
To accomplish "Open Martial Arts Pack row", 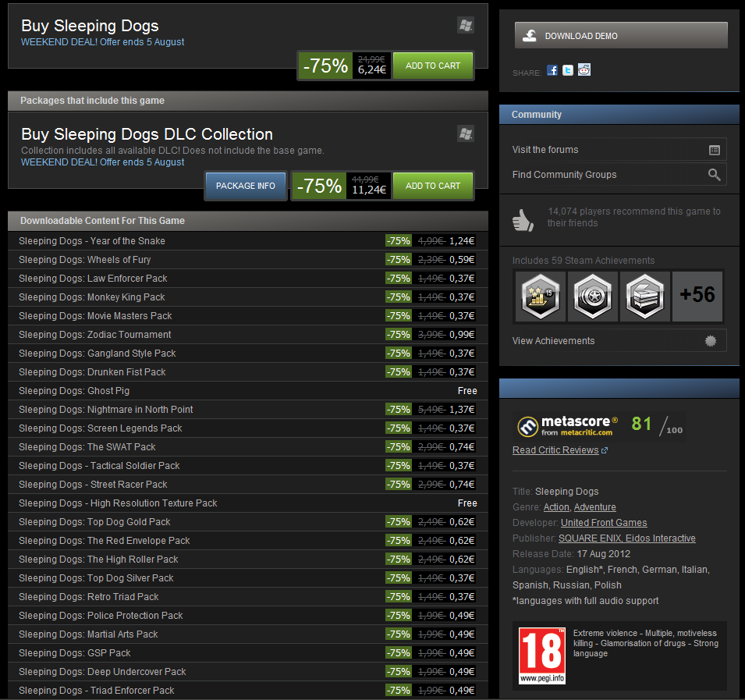I will pyautogui.click(x=247, y=634).
